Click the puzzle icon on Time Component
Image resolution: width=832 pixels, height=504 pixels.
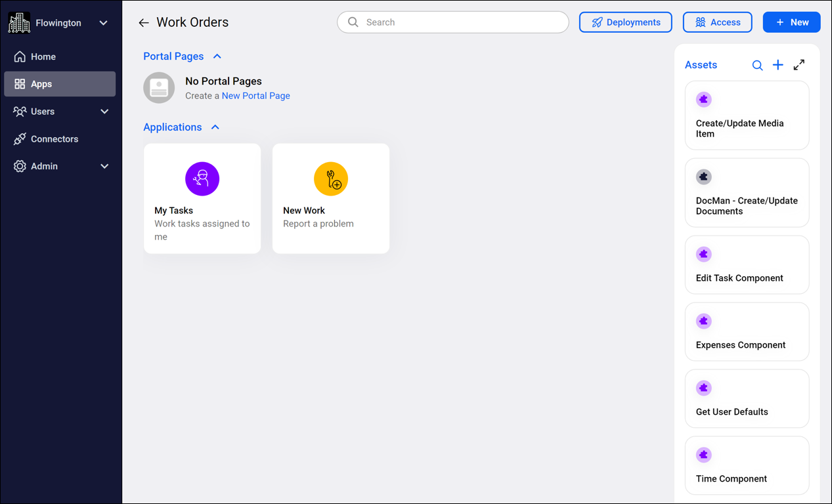point(704,455)
